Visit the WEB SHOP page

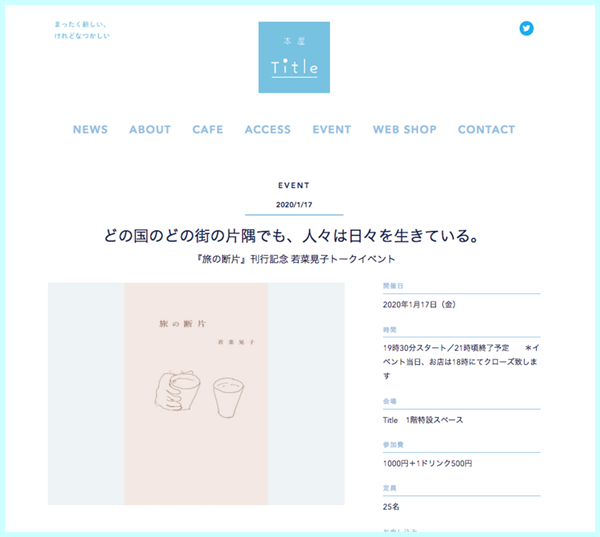[404, 129]
